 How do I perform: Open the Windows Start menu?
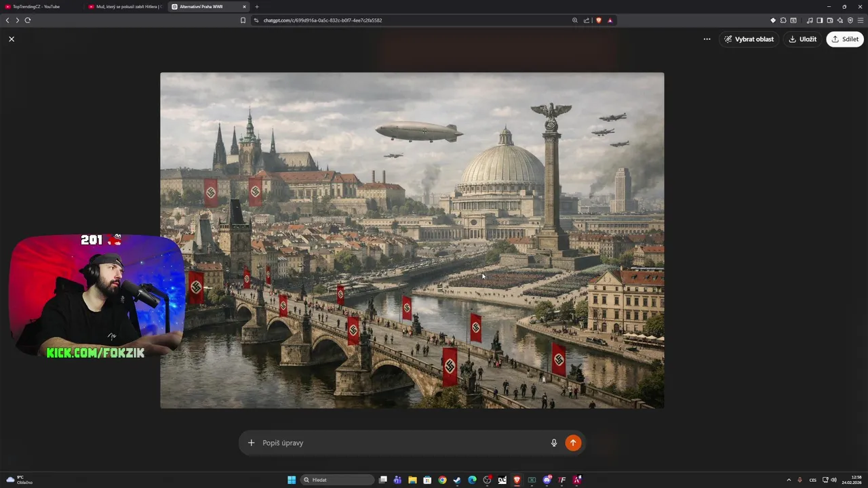[x=292, y=480]
